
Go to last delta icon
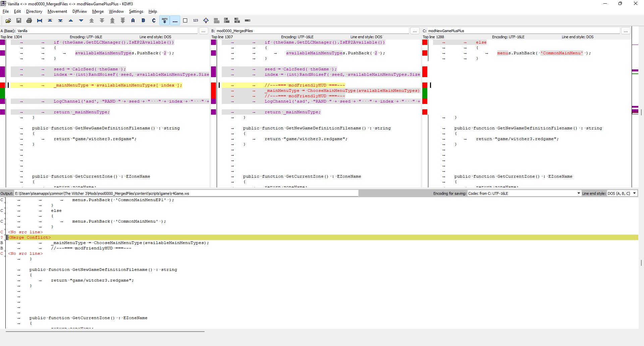click(60, 20)
